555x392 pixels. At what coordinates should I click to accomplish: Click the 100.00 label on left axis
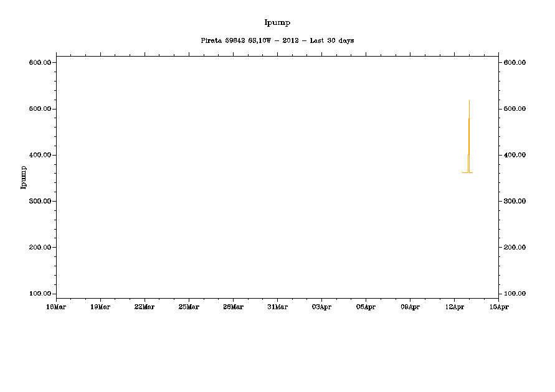(x=39, y=294)
